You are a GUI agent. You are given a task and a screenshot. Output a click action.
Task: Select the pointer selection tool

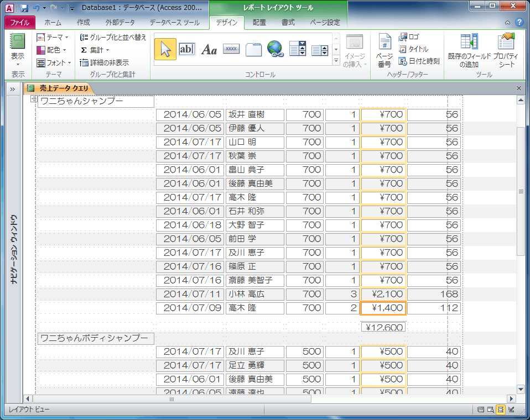pos(165,49)
